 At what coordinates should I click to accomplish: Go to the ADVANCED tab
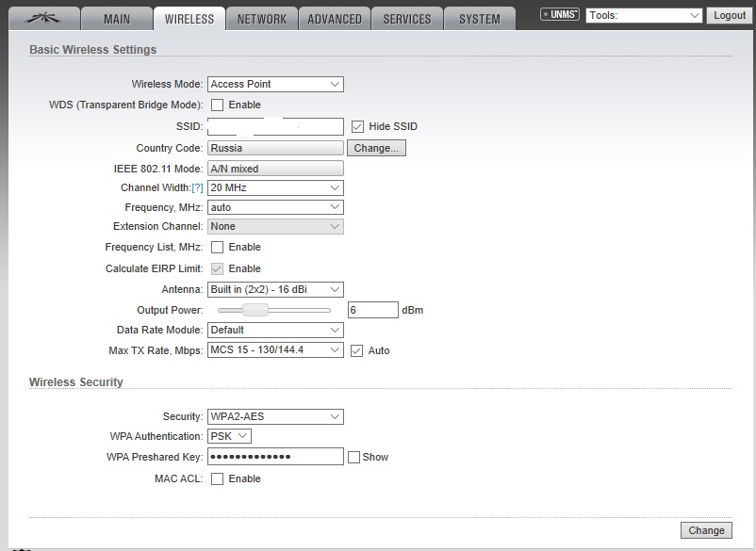click(x=335, y=19)
